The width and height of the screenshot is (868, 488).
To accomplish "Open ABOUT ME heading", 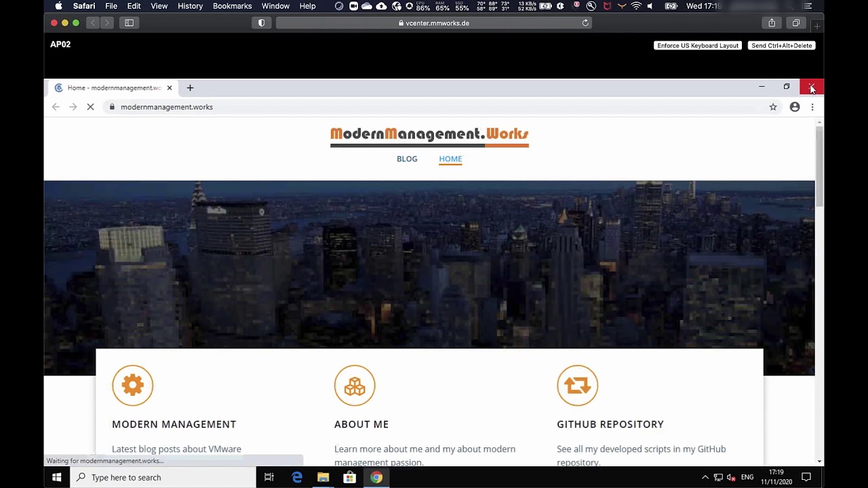I will tap(361, 424).
